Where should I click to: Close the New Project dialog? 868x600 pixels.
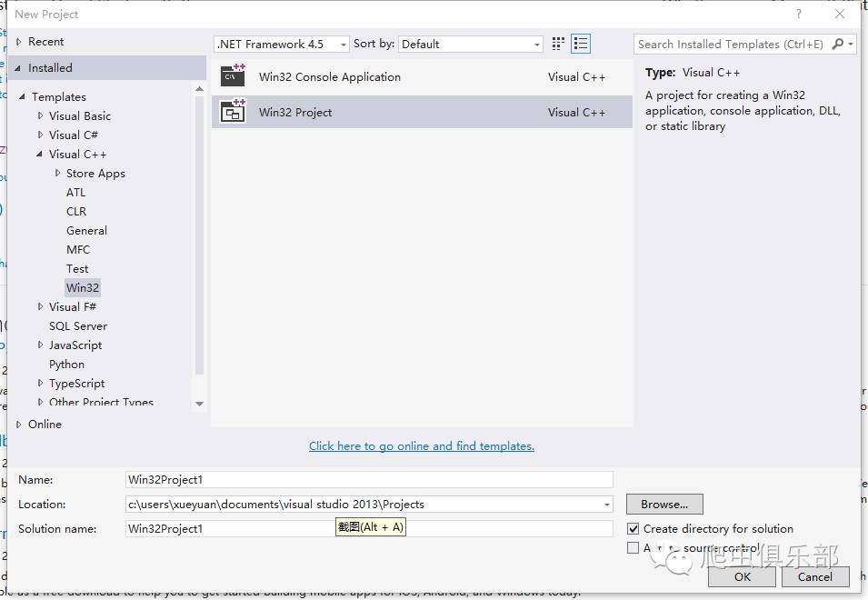tap(840, 14)
